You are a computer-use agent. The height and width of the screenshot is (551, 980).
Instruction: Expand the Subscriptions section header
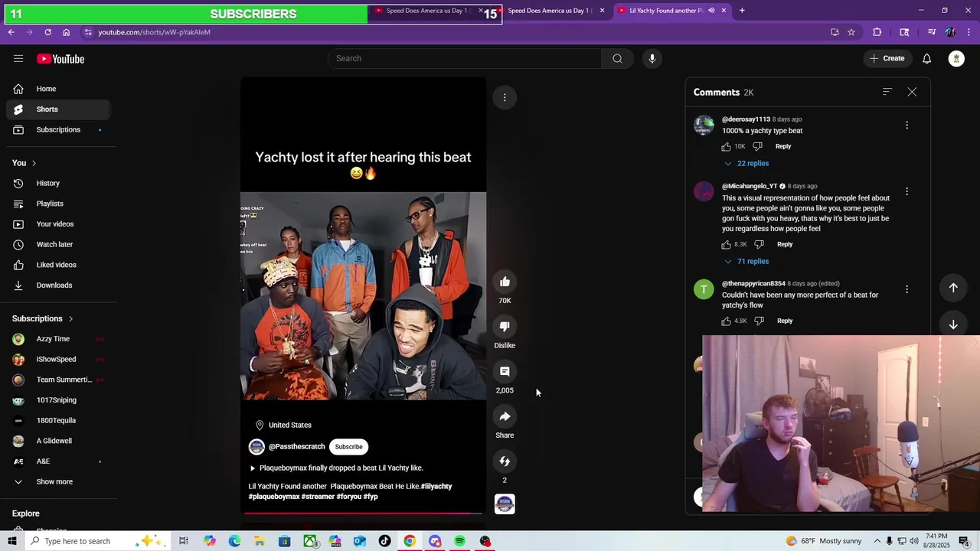click(43, 318)
